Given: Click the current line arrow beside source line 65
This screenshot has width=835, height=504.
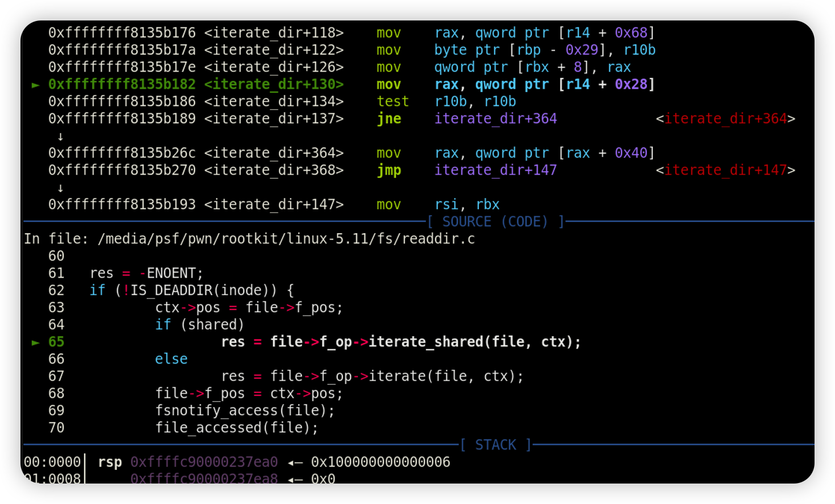Looking at the screenshot, I should pyautogui.click(x=35, y=342).
